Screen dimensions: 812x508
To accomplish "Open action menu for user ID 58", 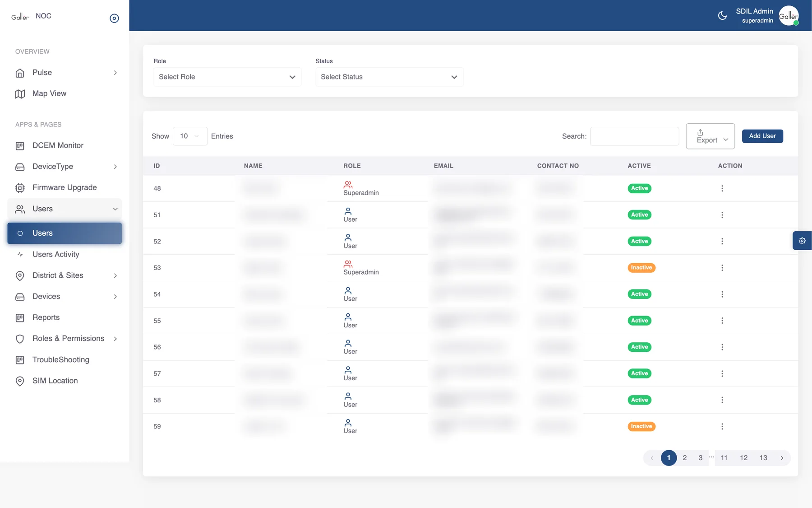I will (x=722, y=400).
